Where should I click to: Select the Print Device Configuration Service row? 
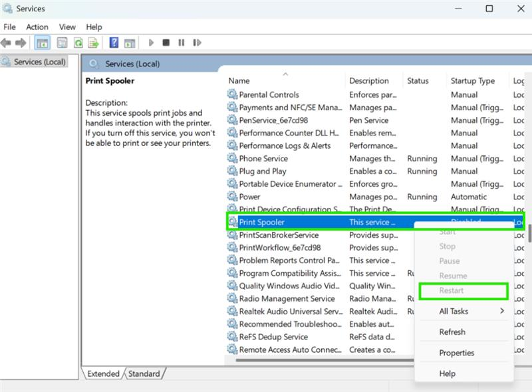[375, 209]
